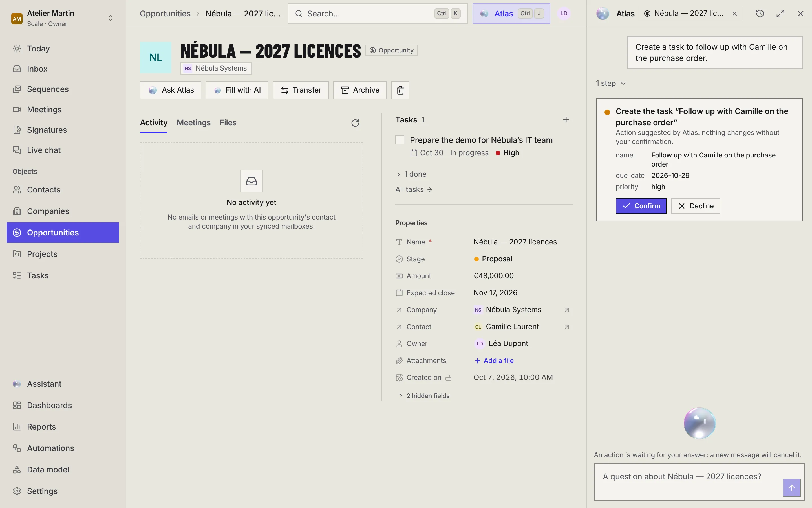Expand the 1 done tasks list
This screenshot has width=812, height=508.
(x=411, y=174)
